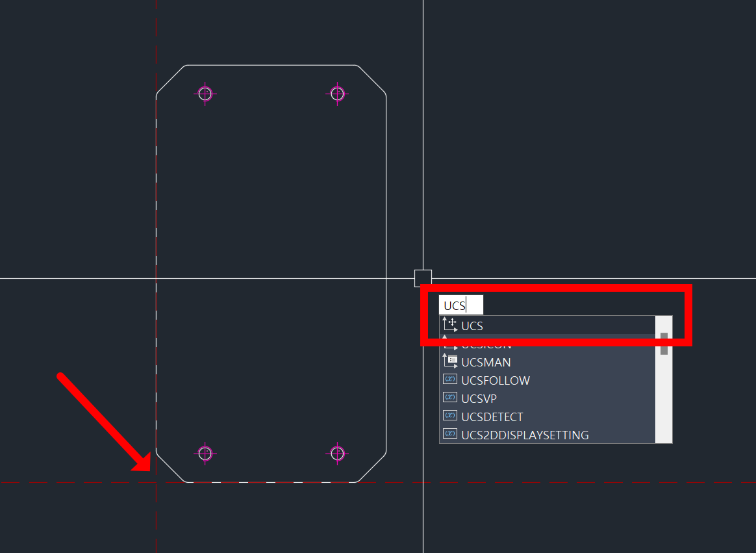Click the UCSMAN dialog icon
This screenshot has width=756, height=553.
pos(450,361)
